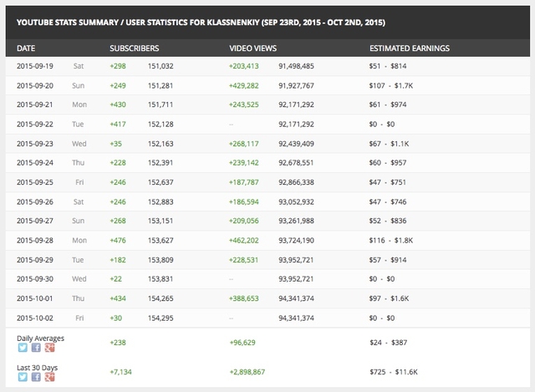The height and width of the screenshot is (392, 535).
Task: Share Daily Averages on Twitter
Action: pos(23,348)
